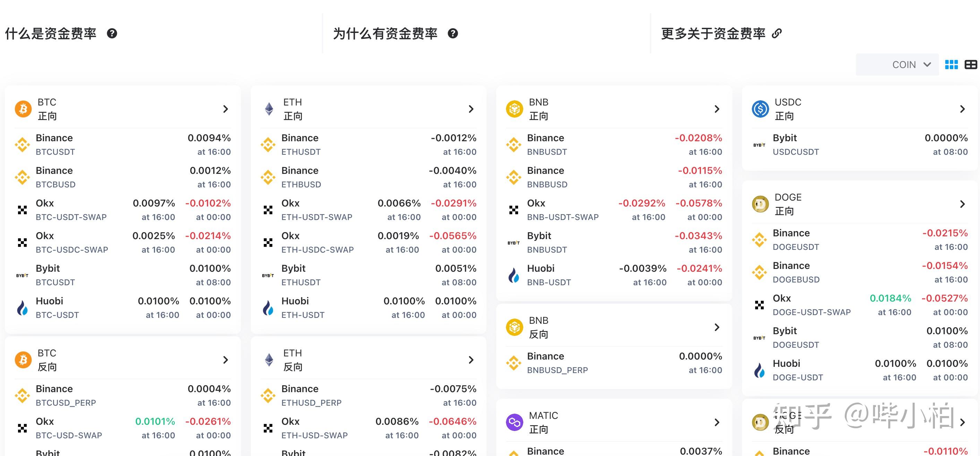Select the BTCBUSD pair text
Image resolution: width=980 pixels, height=456 pixels.
pos(55,185)
